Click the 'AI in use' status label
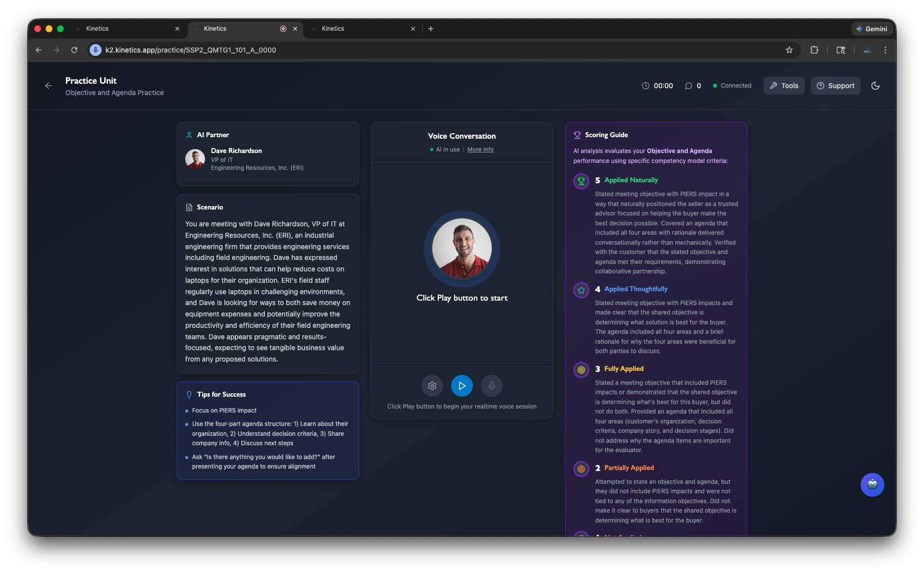 pos(448,150)
